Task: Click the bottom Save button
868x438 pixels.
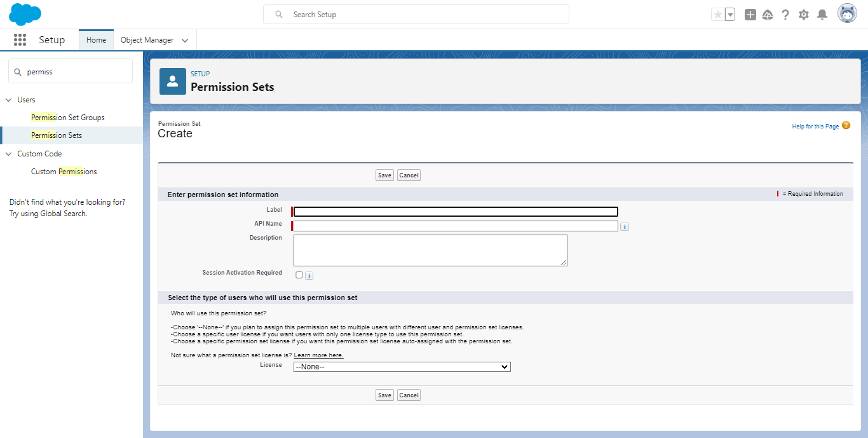Action: point(384,395)
